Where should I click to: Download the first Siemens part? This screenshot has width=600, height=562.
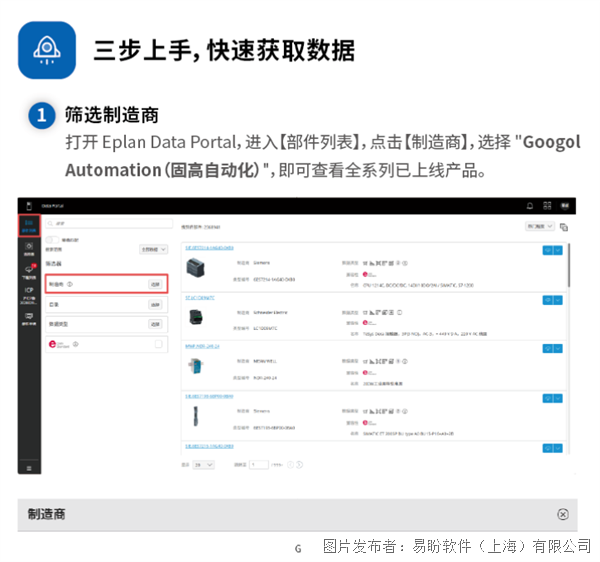pyautogui.click(x=548, y=250)
